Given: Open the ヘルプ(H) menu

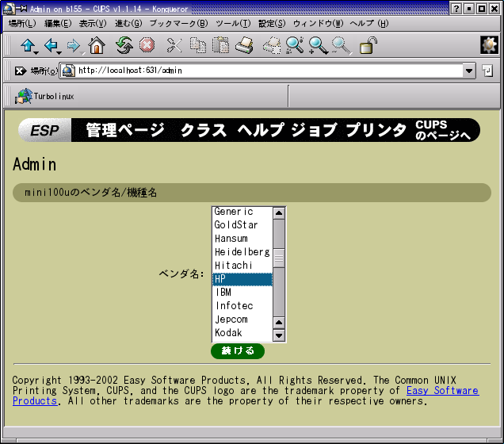Looking at the screenshot, I should 369,24.
